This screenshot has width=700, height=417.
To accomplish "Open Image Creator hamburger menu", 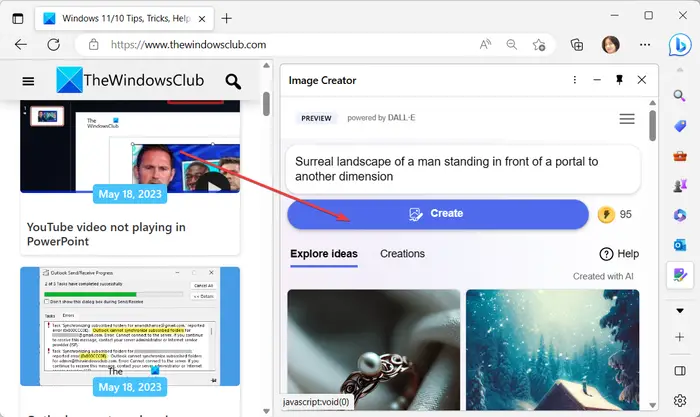I will 627,119.
